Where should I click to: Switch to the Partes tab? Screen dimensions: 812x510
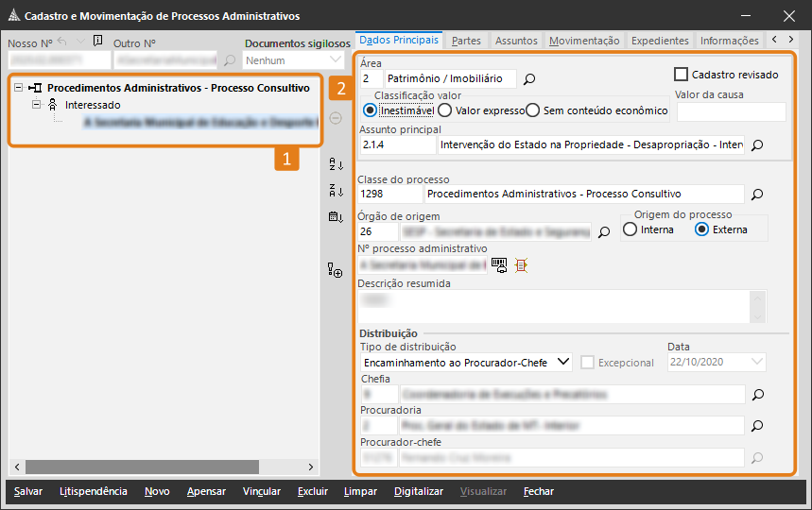[466, 41]
